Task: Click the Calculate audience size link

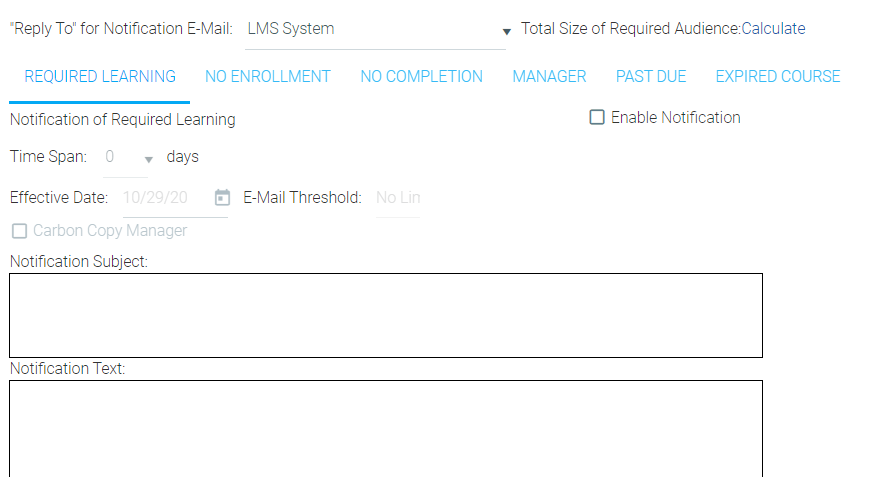Action: (773, 29)
